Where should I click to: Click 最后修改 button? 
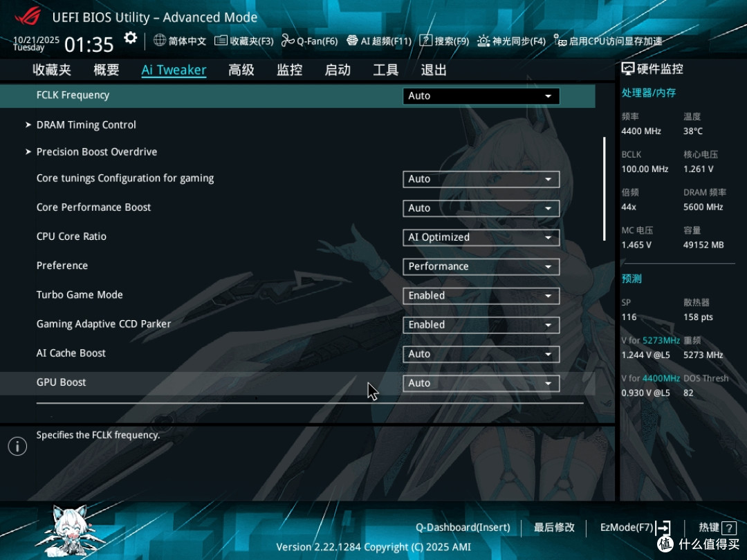[554, 528]
